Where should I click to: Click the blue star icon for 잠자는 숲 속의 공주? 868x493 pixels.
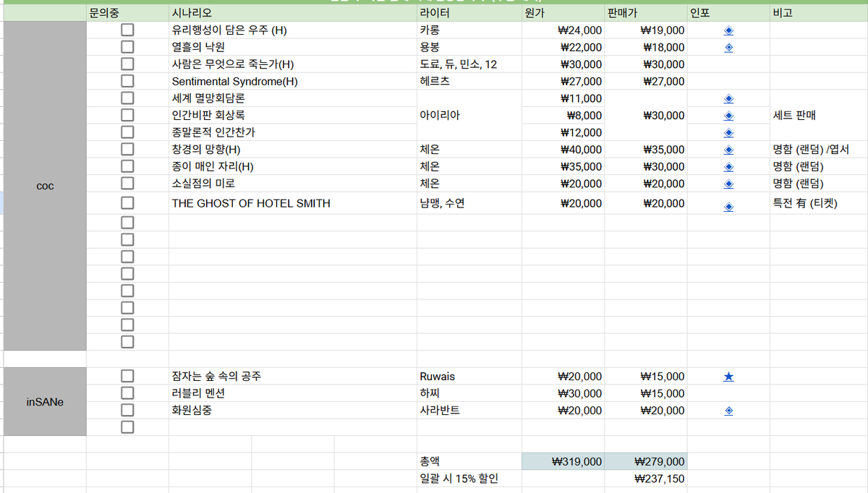click(728, 377)
